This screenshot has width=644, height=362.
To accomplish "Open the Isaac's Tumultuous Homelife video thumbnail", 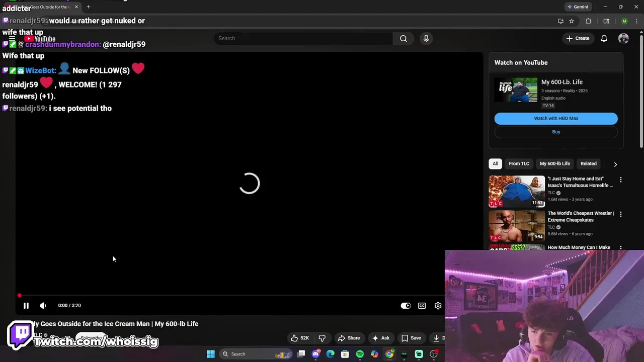I will (x=517, y=191).
